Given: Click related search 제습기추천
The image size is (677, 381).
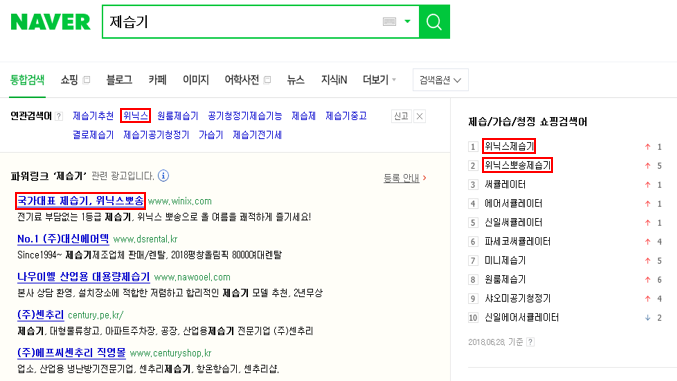Looking at the screenshot, I should [x=93, y=116].
